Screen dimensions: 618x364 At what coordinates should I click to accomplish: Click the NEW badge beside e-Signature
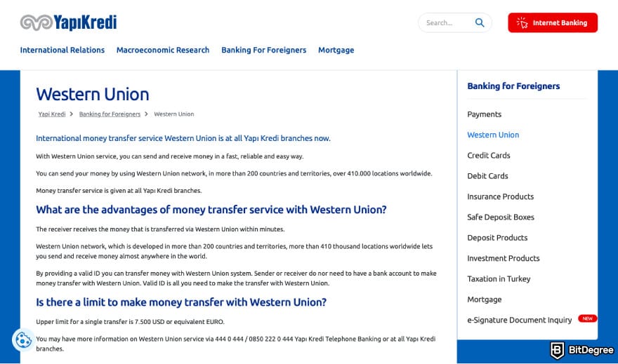coord(587,318)
